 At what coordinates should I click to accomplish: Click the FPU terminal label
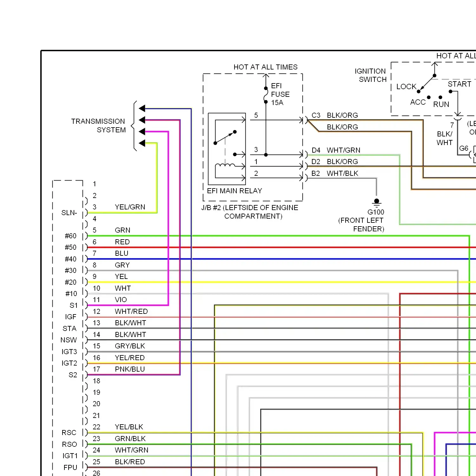[70, 467]
